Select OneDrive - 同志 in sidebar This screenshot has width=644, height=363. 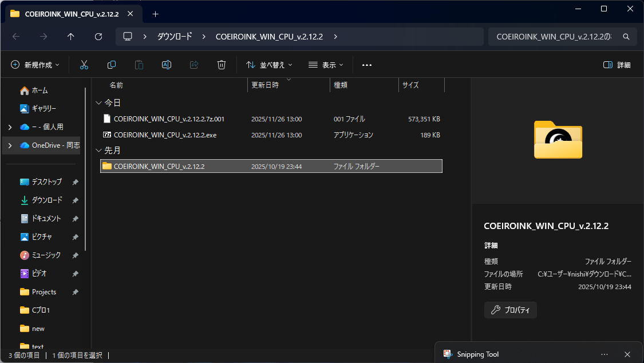pos(50,145)
